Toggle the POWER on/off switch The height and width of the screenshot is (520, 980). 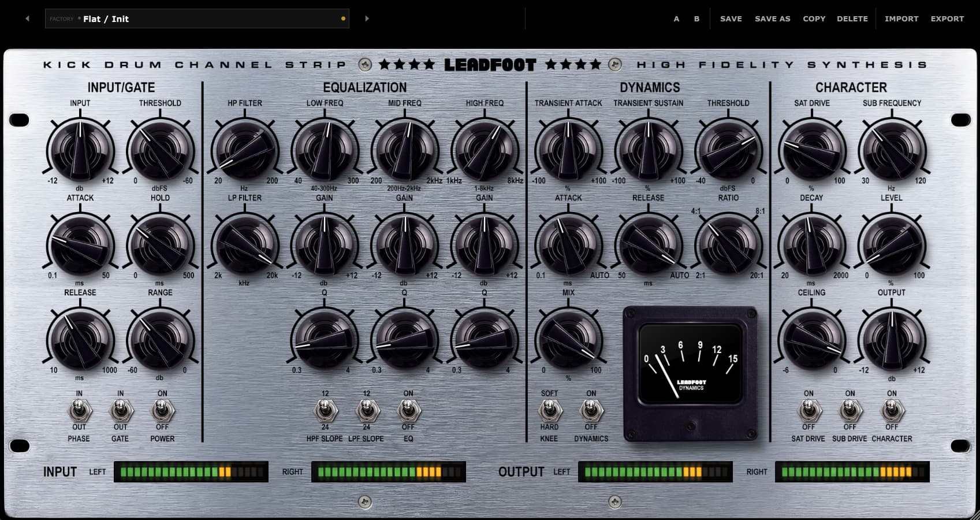pos(162,411)
